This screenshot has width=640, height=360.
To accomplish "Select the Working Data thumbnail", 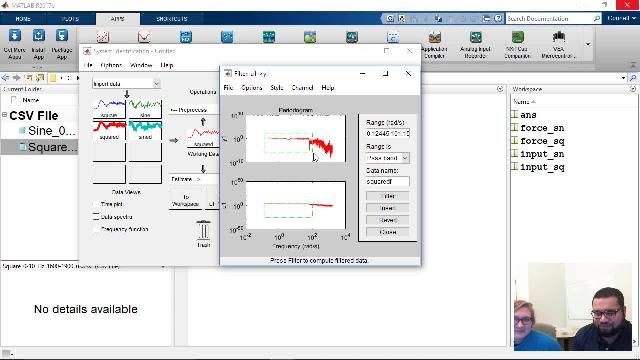I will [203, 138].
